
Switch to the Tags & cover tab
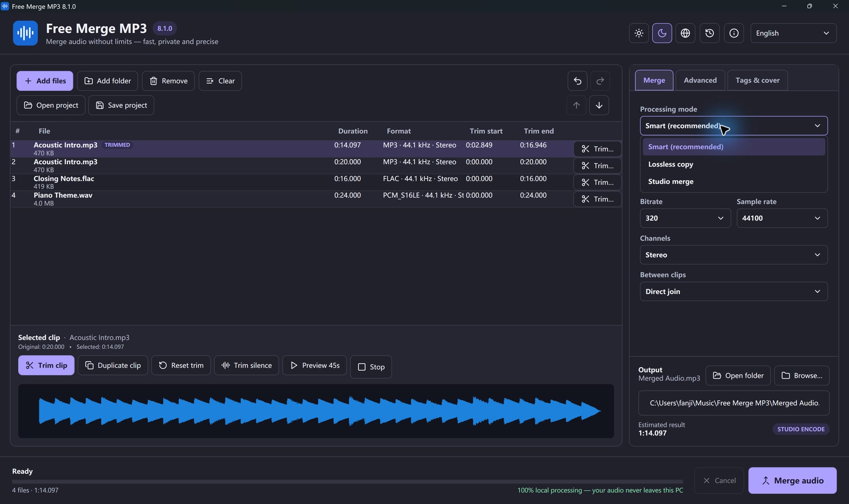(x=757, y=80)
